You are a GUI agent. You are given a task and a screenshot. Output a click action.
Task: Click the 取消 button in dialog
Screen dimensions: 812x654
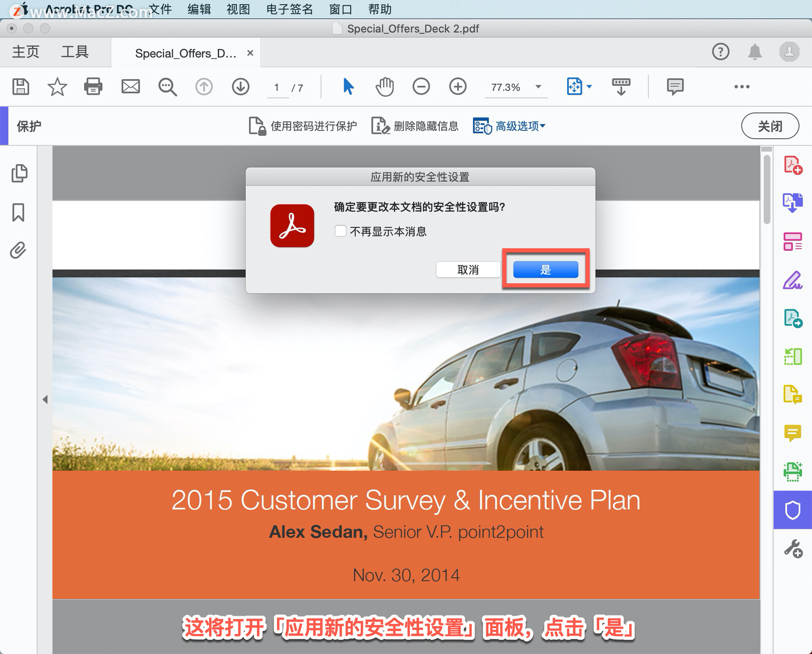pos(468,269)
